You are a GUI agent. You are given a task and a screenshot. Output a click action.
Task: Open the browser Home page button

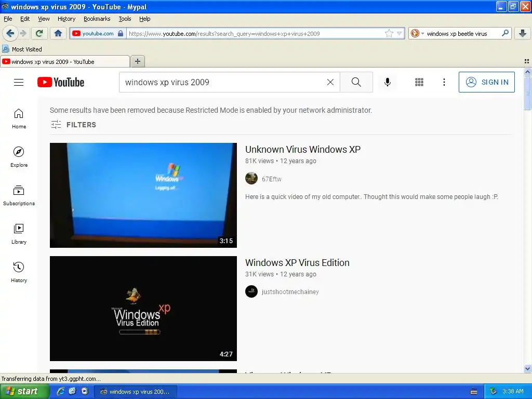[58, 33]
